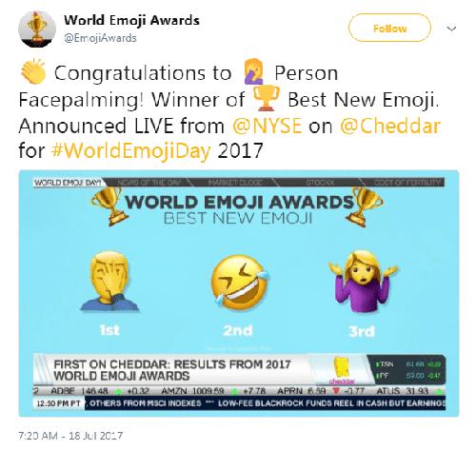The height and width of the screenshot is (450, 476).
Task: Follow the World Emoji Awards account
Action: [x=389, y=28]
